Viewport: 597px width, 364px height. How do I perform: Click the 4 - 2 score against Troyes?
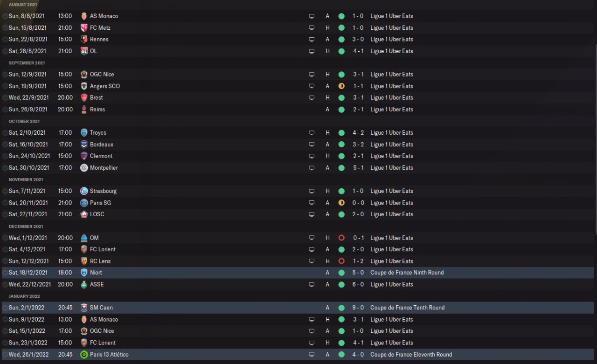point(358,132)
